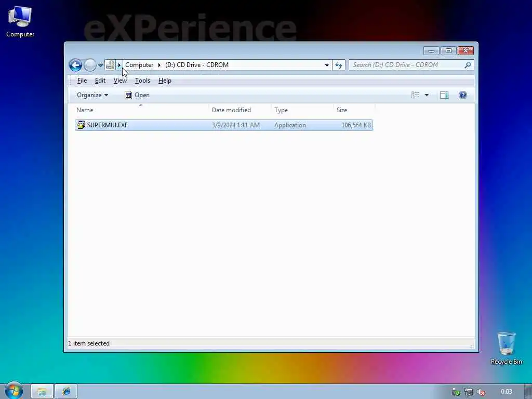Change your view icon button
The height and width of the screenshot is (399, 532).
pyautogui.click(x=415, y=95)
